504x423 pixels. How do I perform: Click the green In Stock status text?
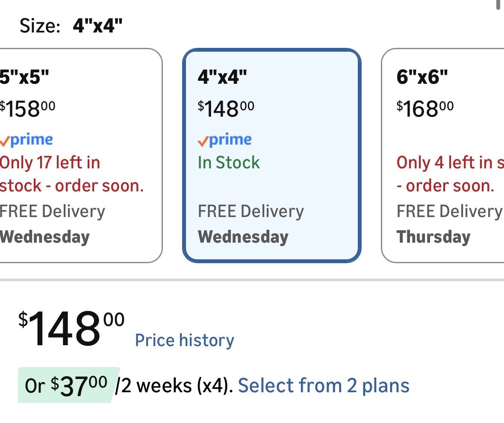(x=229, y=163)
